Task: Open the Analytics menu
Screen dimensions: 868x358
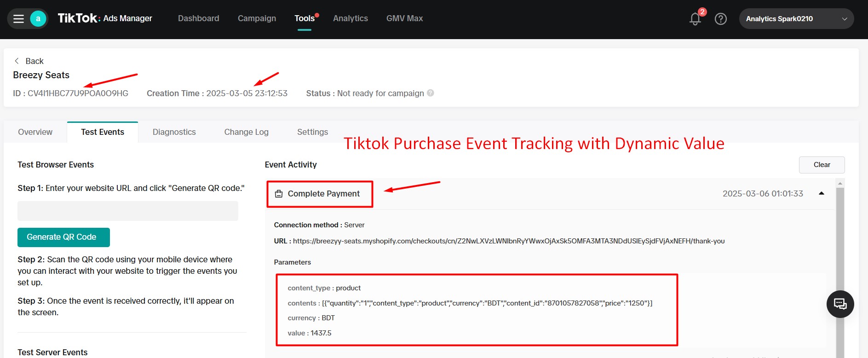Action: [351, 18]
